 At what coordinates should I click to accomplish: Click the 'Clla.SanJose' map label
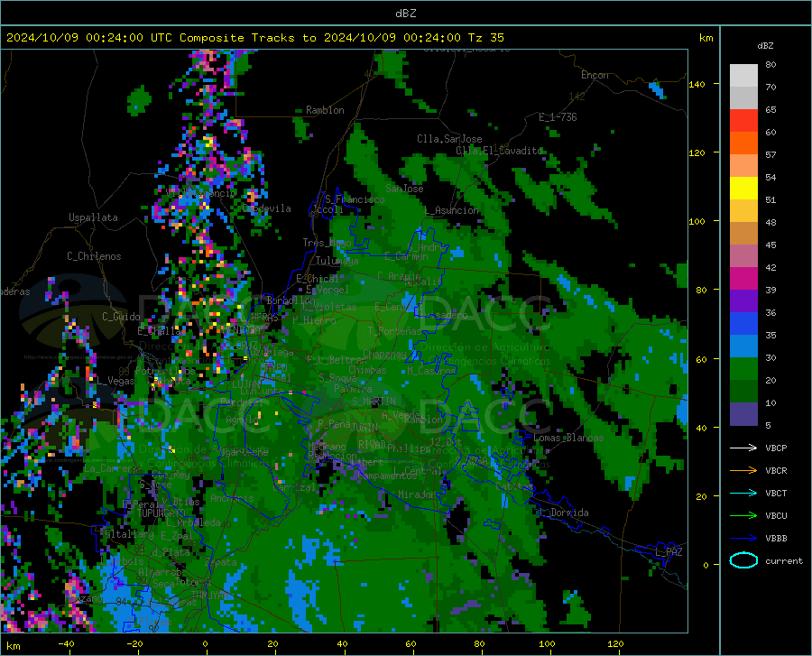pyautogui.click(x=449, y=139)
